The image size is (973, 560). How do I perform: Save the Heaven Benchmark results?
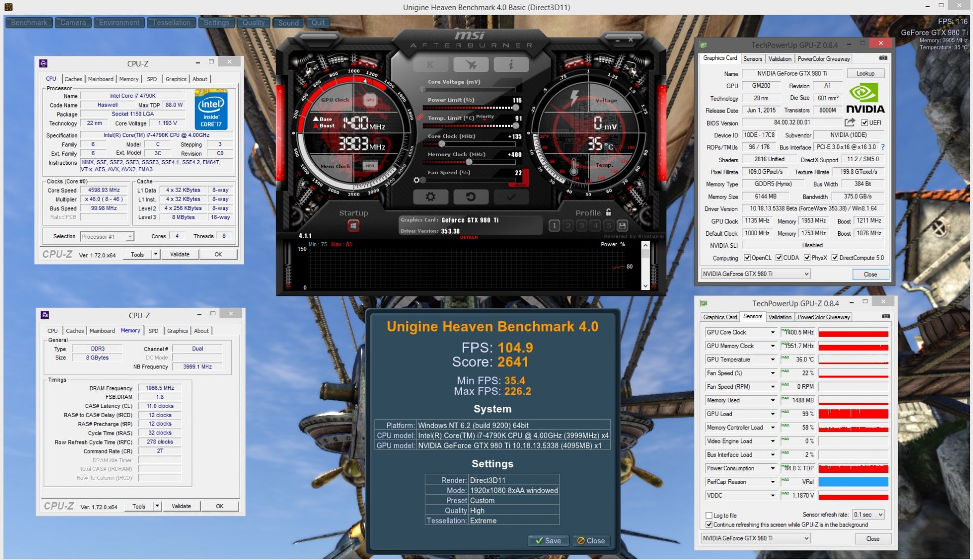point(548,541)
